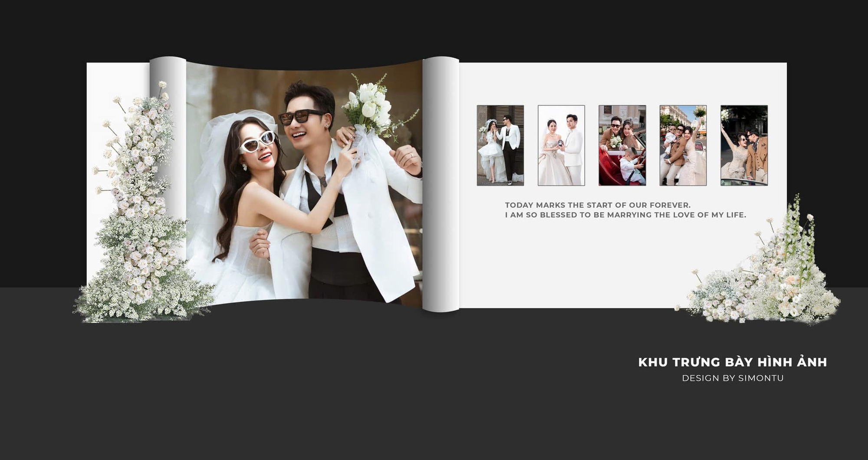This screenshot has width=868, height=460.
Task: Click the rolled paper edge right of photo
Action: pyautogui.click(x=441, y=182)
